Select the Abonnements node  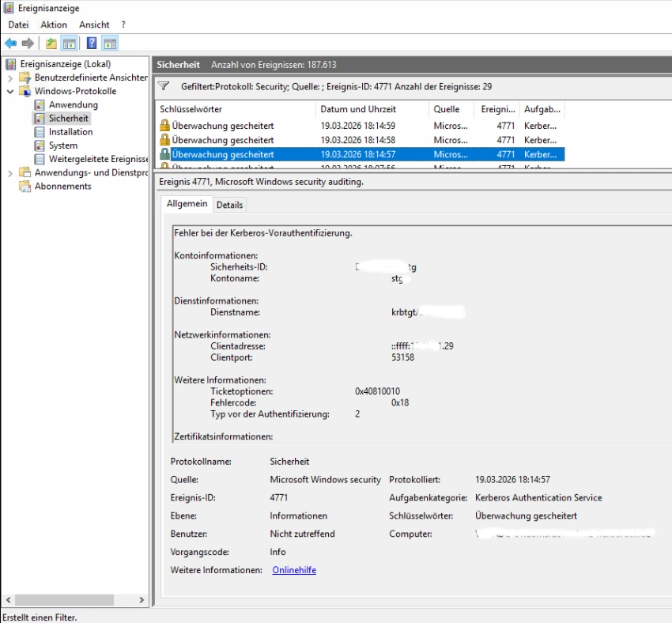coord(63,187)
